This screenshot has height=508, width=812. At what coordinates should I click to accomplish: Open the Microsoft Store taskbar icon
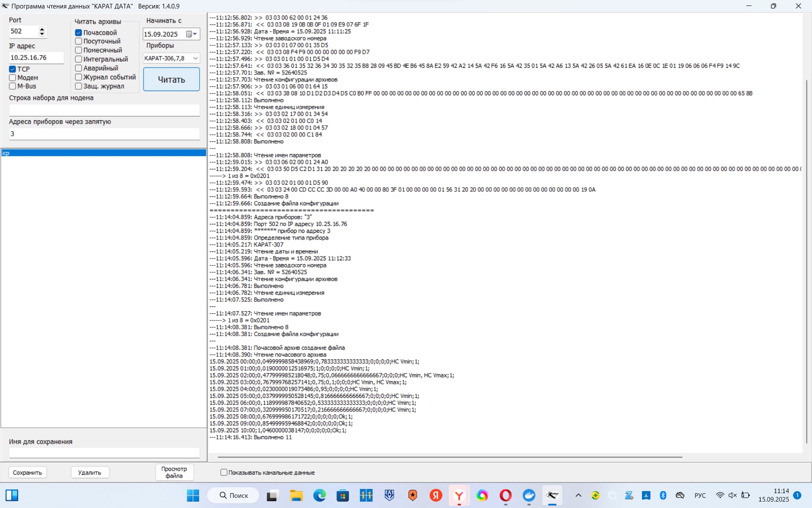coord(343,495)
